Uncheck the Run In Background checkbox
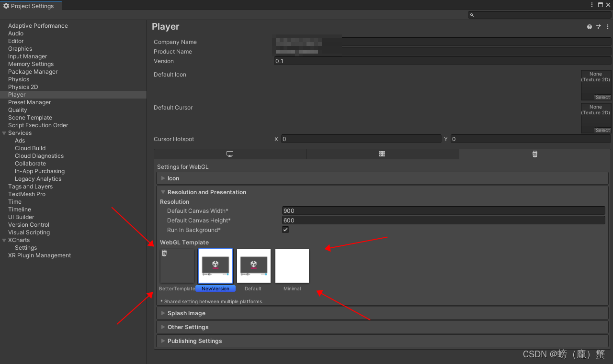The image size is (613, 364). click(285, 230)
